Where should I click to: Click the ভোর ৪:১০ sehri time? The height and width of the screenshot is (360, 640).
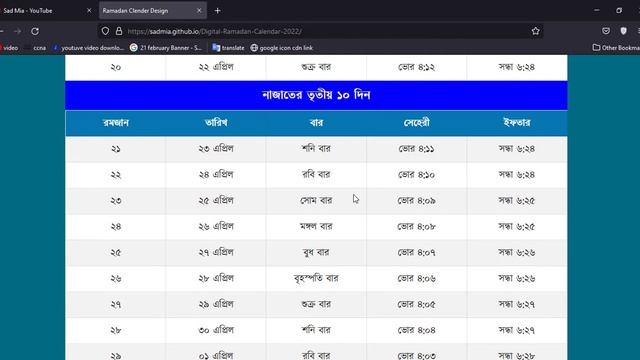416,175
